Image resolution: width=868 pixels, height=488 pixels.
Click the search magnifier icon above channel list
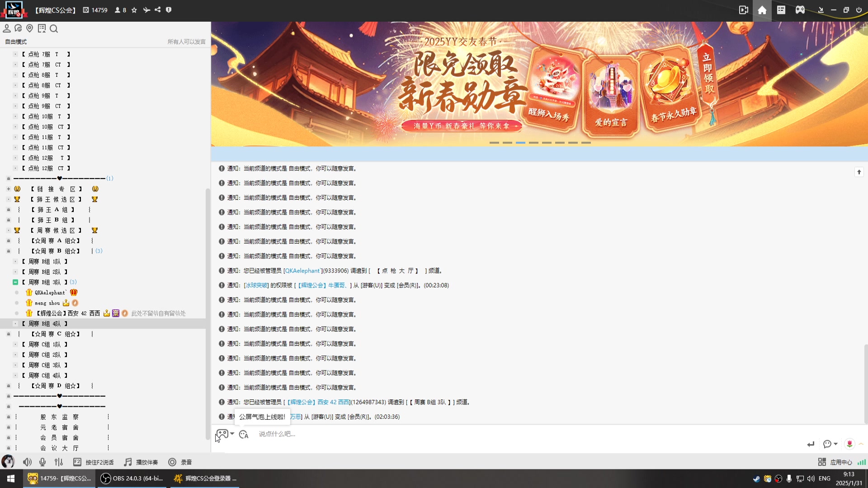[54, 29]
